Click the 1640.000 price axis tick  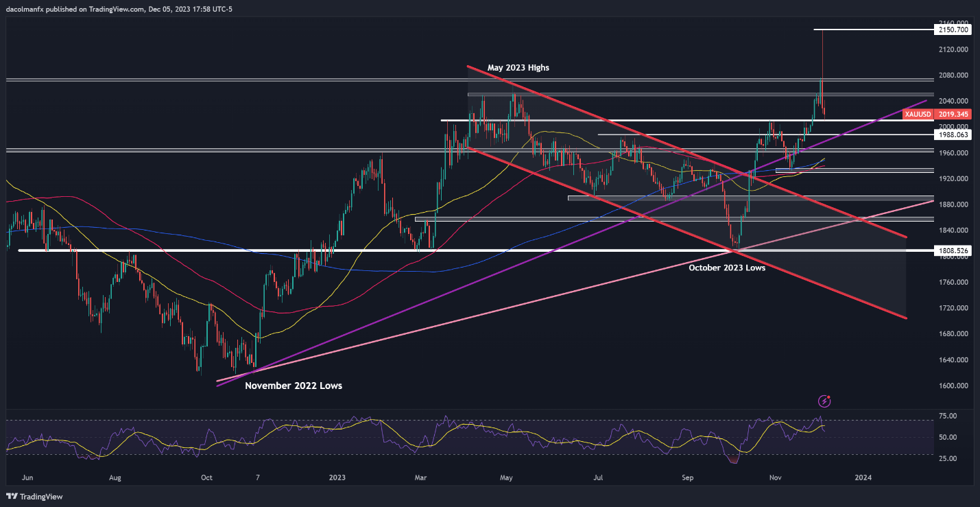coord(954,359)
